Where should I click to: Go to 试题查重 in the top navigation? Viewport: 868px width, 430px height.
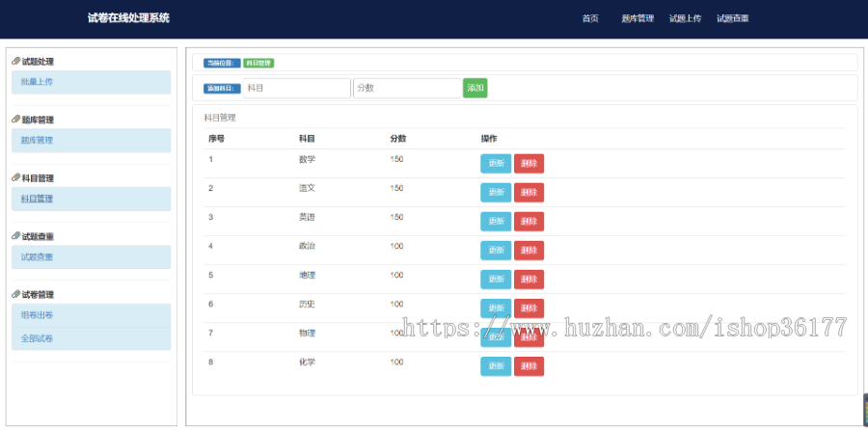733,18
